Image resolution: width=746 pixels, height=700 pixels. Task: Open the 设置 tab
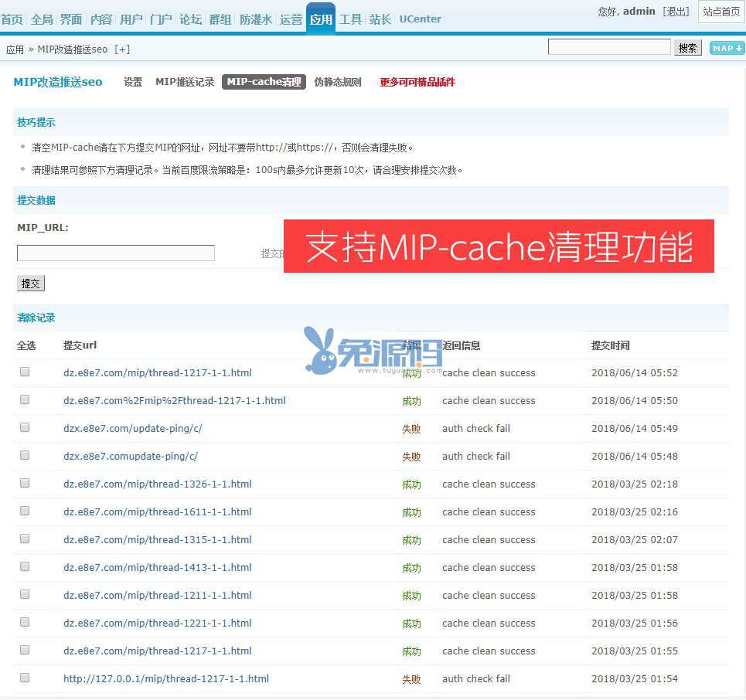point(133,82)
